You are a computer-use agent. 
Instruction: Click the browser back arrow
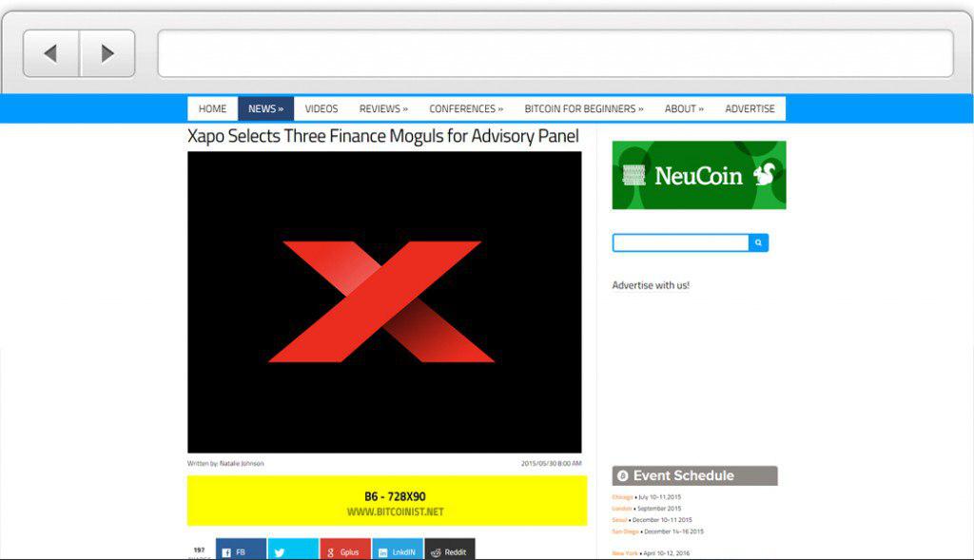(x=51, y=53)
